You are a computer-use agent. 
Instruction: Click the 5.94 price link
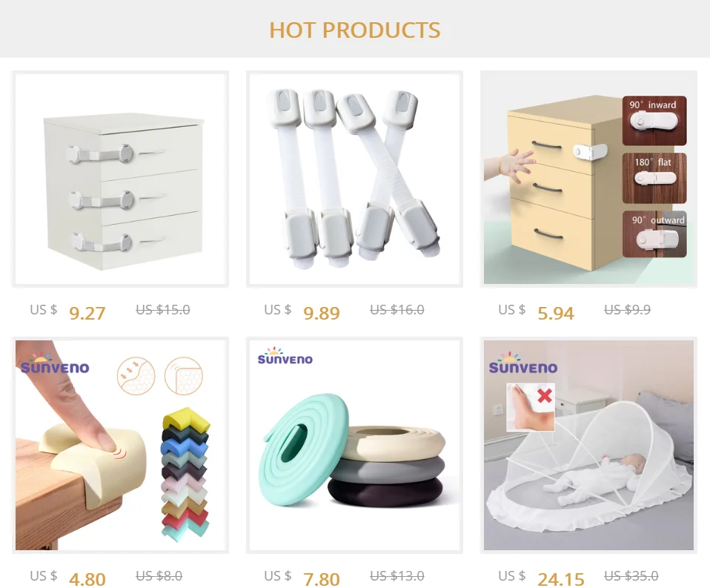[x=556, y=313]
